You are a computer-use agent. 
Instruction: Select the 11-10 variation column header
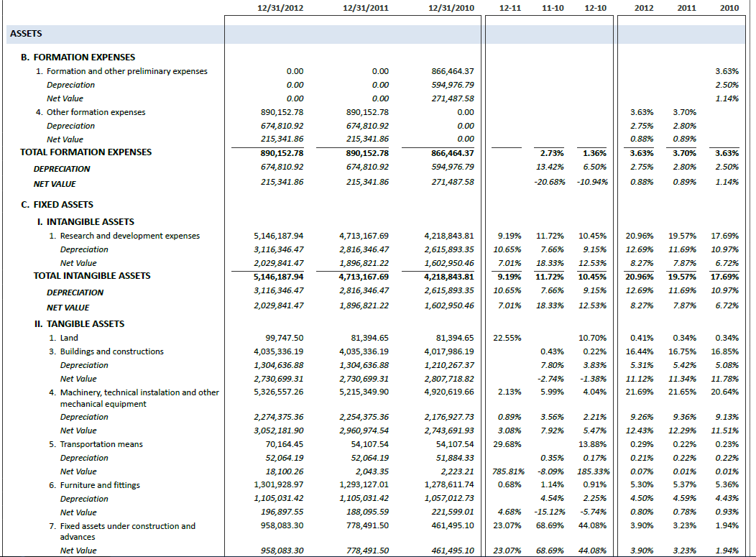pyautogui.click(x=552, y=7)
